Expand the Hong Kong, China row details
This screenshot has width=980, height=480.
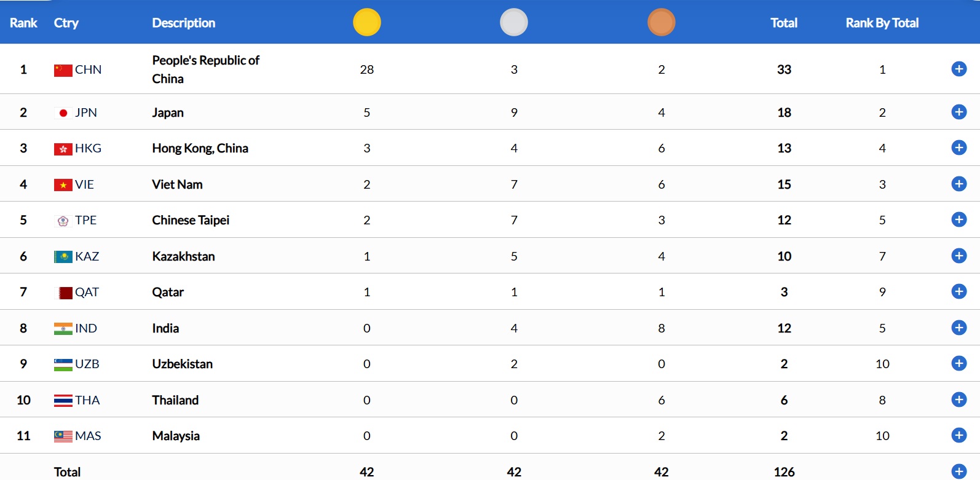[x=958, y=148]
